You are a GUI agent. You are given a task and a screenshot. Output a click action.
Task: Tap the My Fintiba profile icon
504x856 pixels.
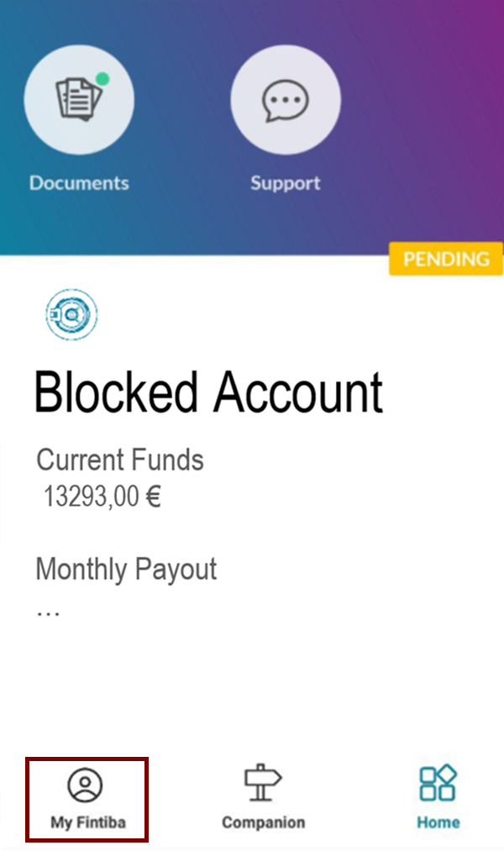(85, 785)
